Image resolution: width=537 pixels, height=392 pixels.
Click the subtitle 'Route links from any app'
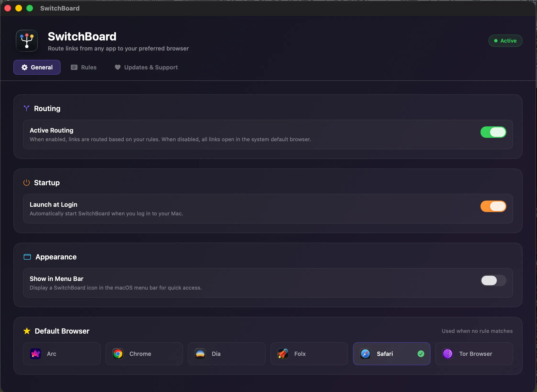(x=118, y=48)
